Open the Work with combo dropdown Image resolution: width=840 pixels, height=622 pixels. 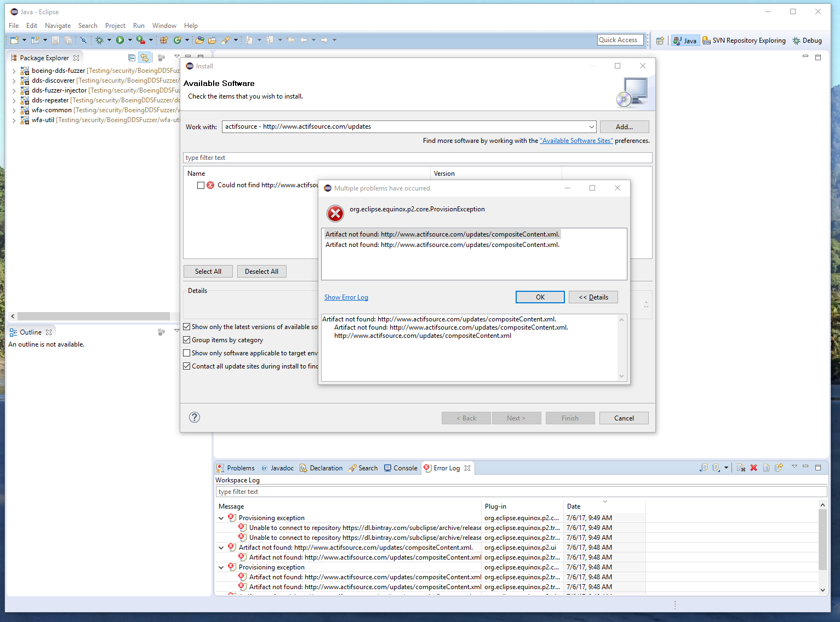[x=591, y=126]
